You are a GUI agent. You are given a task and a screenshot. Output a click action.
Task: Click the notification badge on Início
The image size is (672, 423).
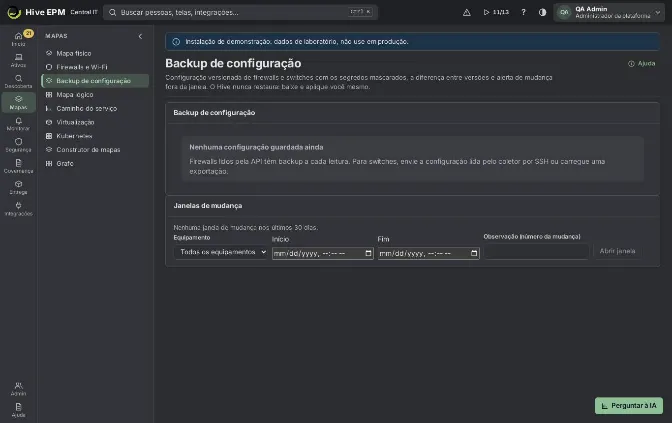[28, 33]
